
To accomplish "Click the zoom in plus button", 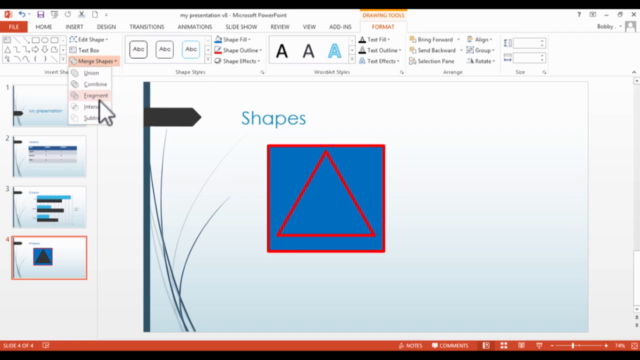I will point(606,346).
